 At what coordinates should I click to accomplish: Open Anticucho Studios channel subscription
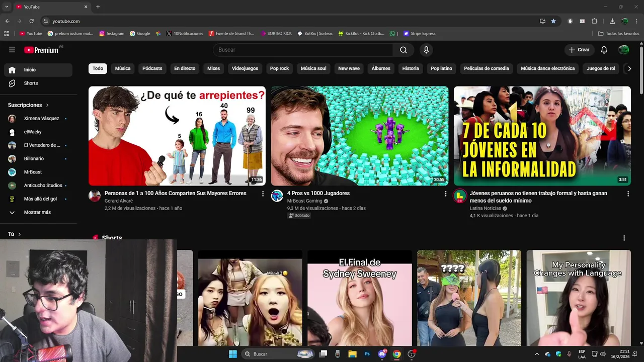38,186
